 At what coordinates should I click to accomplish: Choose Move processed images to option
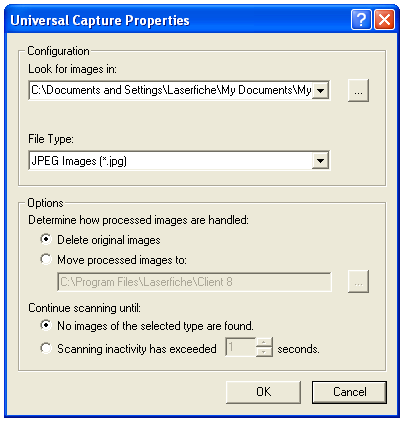coord(46,259)
